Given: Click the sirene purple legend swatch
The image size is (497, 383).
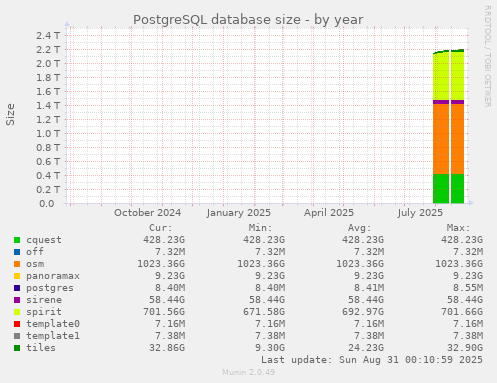Looking at the screenshot, I should pyautogui.click(x=17, y=300).
